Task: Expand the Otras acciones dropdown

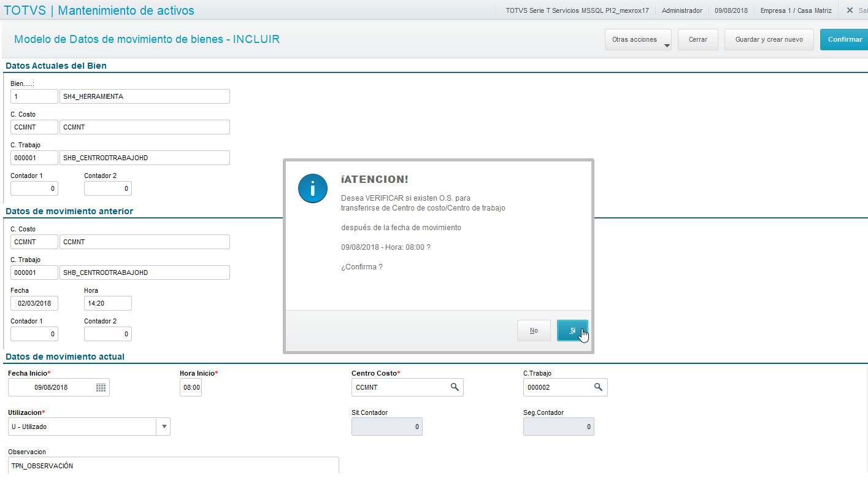Action: 638,39
